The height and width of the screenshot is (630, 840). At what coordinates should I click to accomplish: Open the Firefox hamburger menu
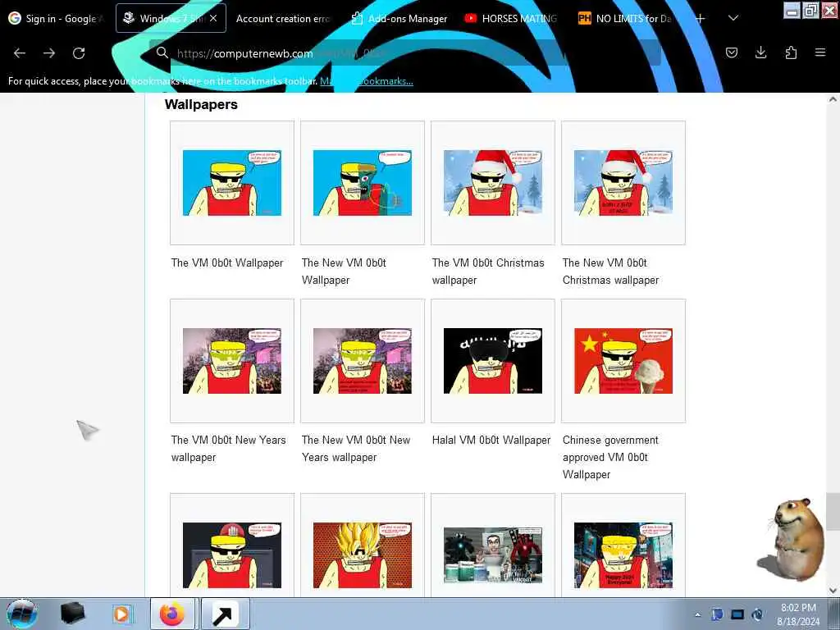(820, 52)
